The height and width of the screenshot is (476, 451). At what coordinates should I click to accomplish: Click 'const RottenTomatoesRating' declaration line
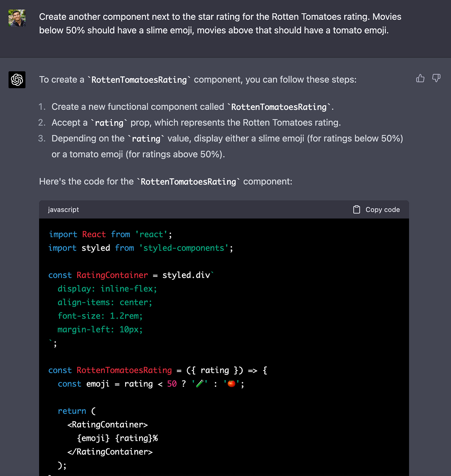tap(158, 370)
